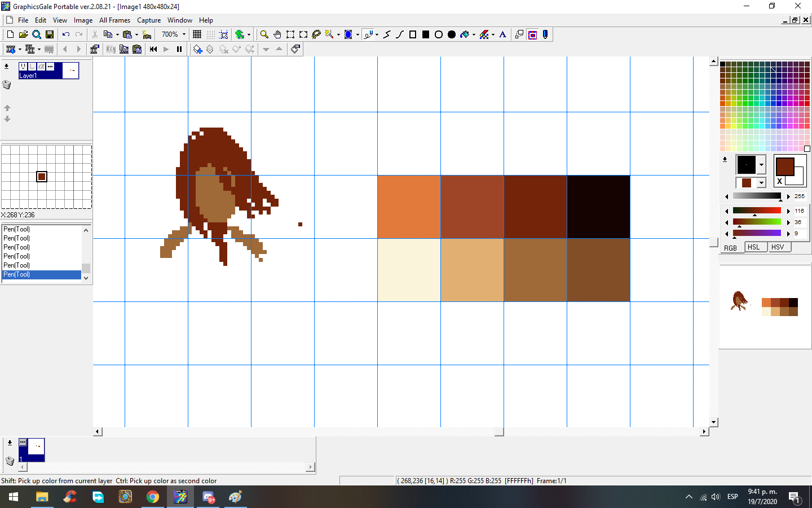Select the outlined Ellipse tool
Viewport: 812px width, 508px height.
(439, 34)
